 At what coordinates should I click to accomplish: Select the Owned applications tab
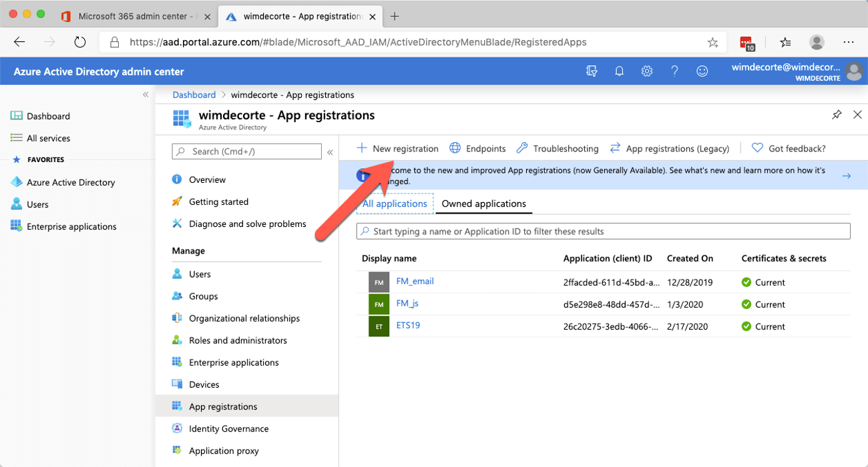tap(484, 203)
